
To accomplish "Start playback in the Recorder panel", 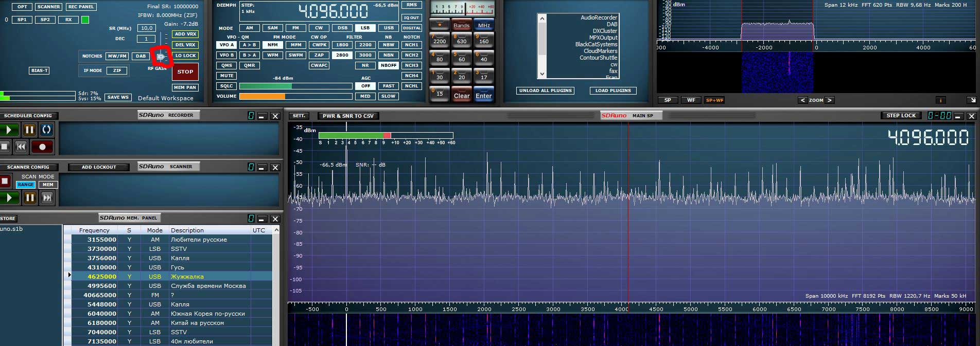I will [9, 130].
